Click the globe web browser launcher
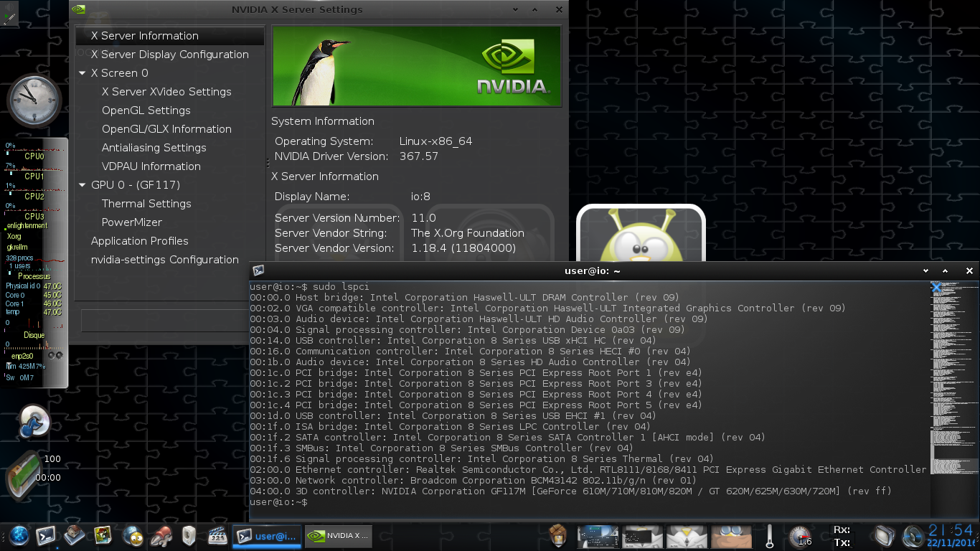Viewport: 980px width, 551px height. click(19, 535)
